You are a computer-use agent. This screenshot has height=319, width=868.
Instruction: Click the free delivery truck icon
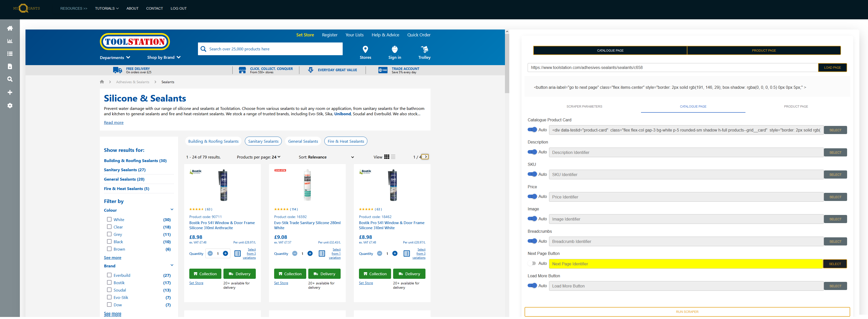(x=117, y=70)
